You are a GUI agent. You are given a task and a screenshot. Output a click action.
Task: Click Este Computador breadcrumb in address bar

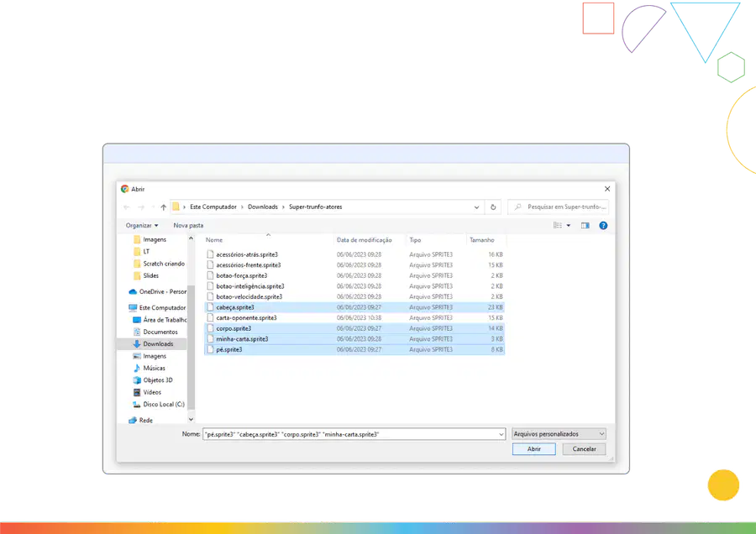point(213,207)
